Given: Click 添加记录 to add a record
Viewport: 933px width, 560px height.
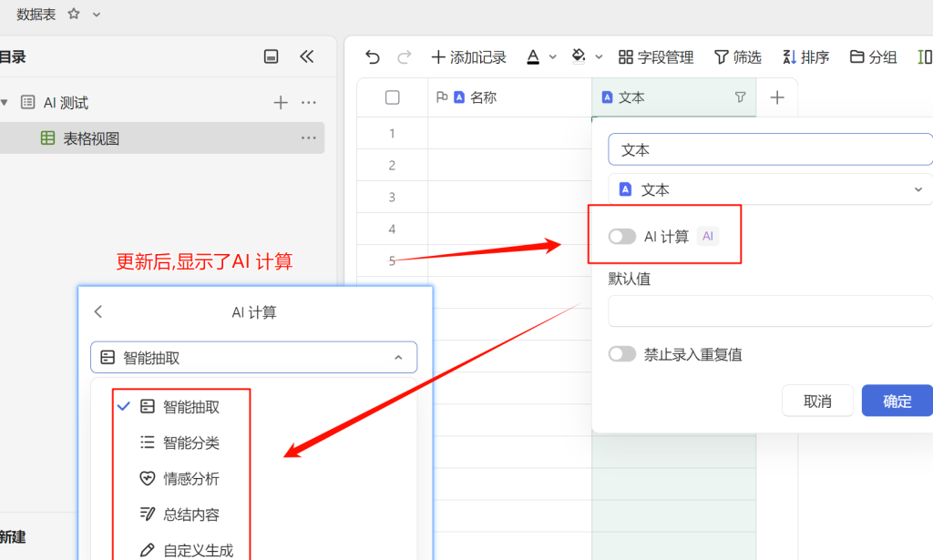Looking at the screenshot, I should pyautogui.click(x=469, y=57).
